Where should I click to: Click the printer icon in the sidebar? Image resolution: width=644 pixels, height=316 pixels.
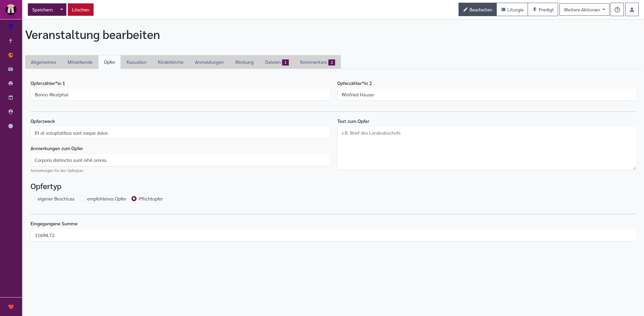tap(11, 83)
